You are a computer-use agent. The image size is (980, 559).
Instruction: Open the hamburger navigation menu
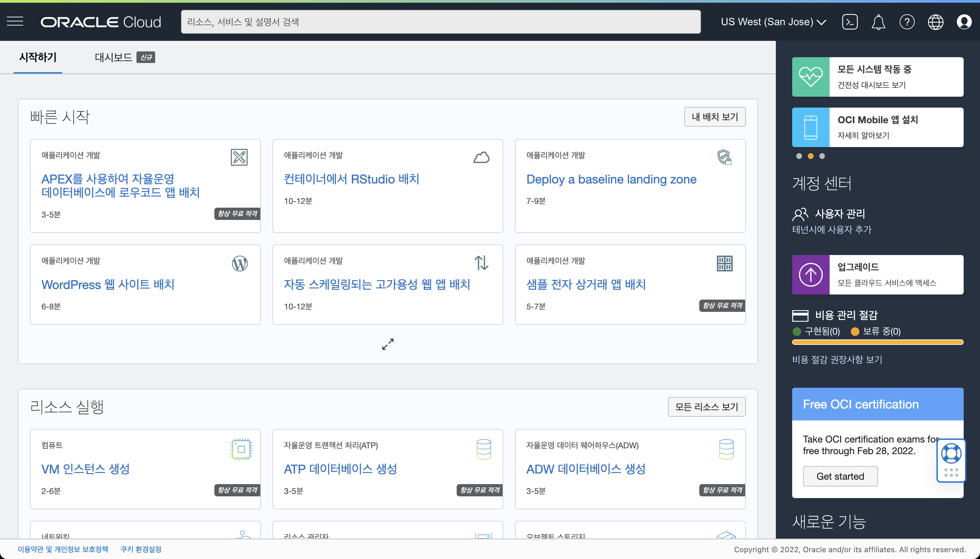pyautogui.click(x=15, y=21)
